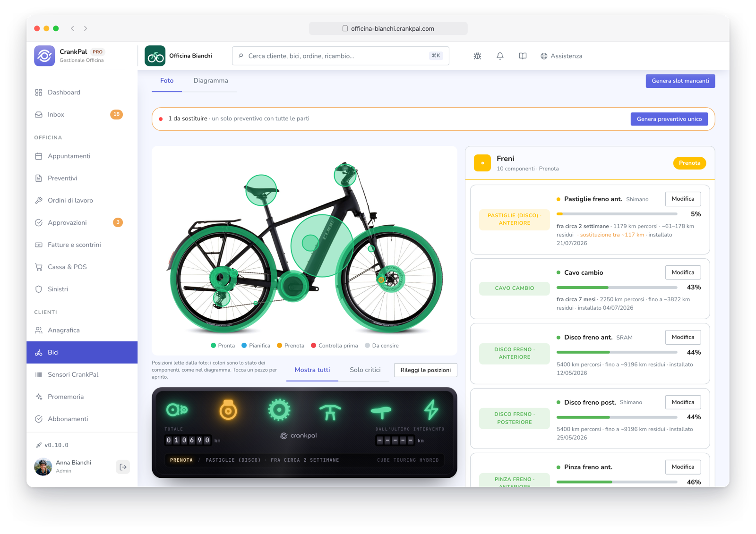Go to Appuntamenti in the sidebar
Image resolution: width=756 pixels, height=534 pixels.
point(82,156)
